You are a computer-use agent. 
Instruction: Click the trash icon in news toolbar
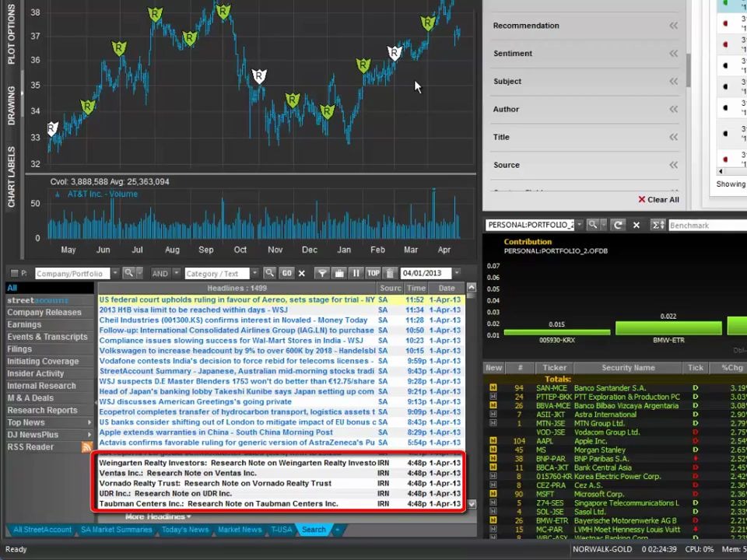[x=390, y=273]
